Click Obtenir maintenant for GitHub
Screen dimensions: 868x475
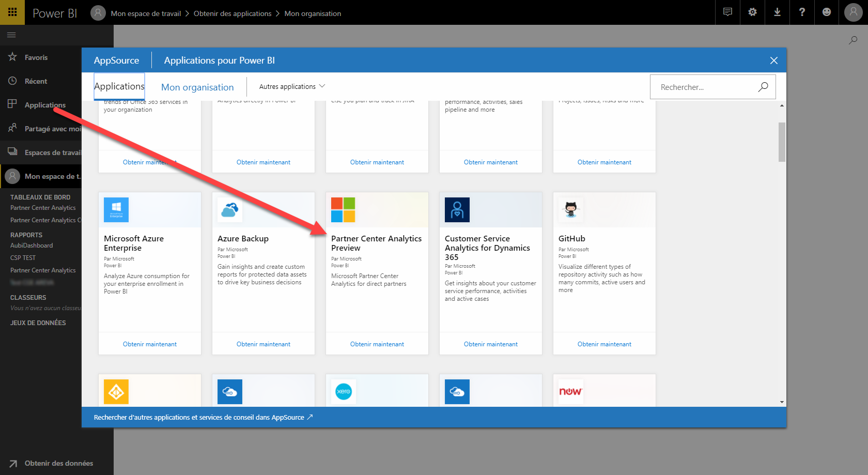pos(605,344)
